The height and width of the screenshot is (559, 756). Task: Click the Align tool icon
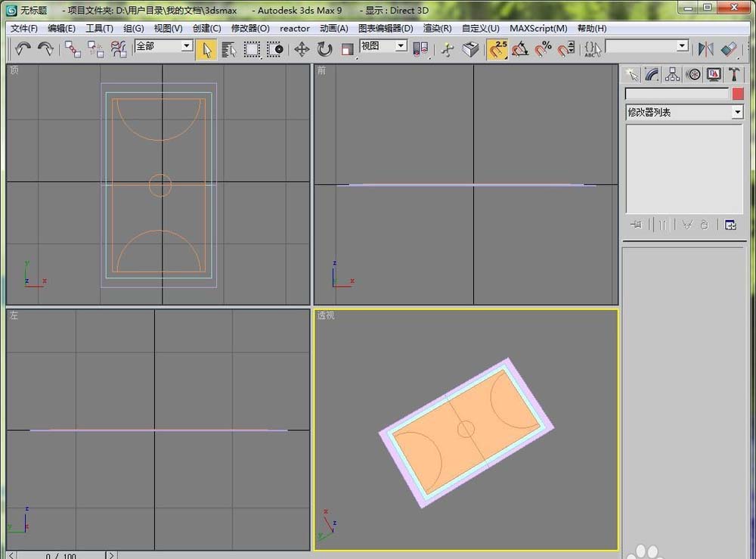pyautogui.click(x=729, y=49)
